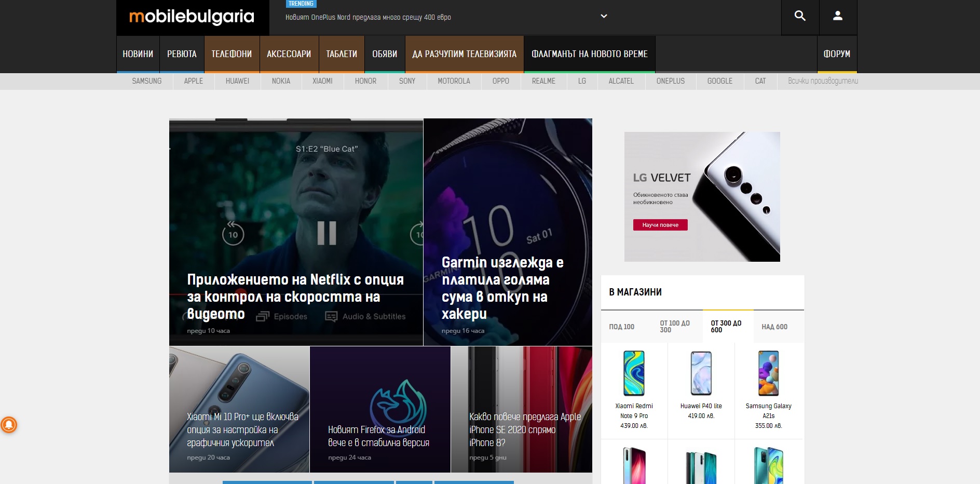The image size is (980, 484).
Task: Open the ТЕЛЕФОНИ menu item
Action: 232,54
